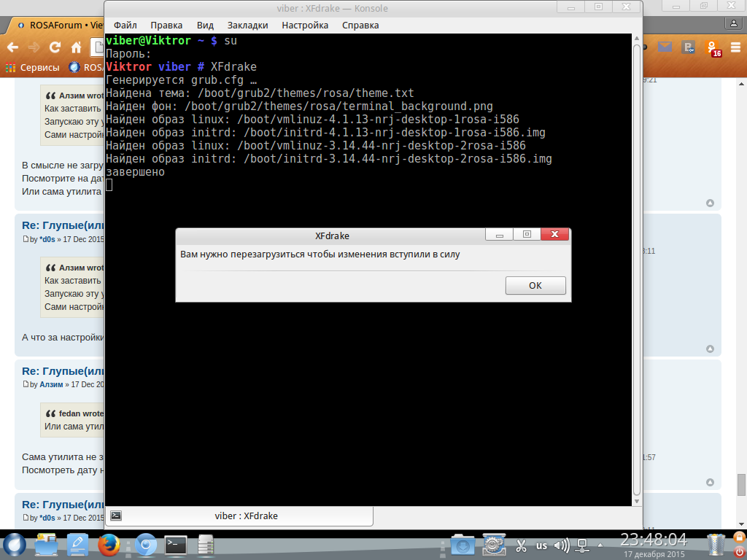The width and height of the screenshot is (747, 560).
Task: Open the Вид menu in Konsole
Action: 205,26
